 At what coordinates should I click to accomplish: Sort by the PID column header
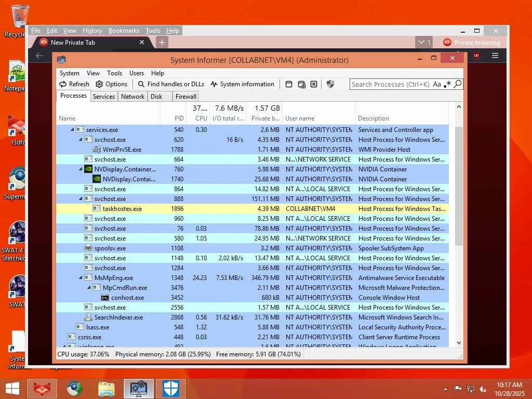[x=172, y=113]
